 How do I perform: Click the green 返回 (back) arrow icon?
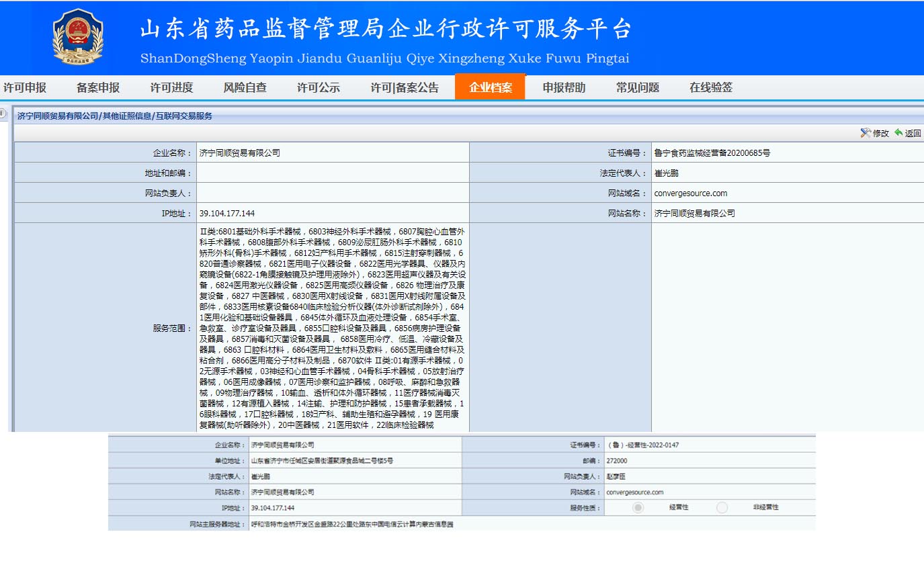coord(898,133)
